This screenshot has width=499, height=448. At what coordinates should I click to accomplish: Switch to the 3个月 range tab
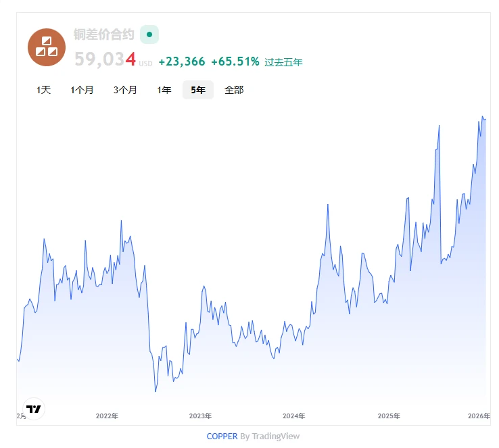point(125,90)
